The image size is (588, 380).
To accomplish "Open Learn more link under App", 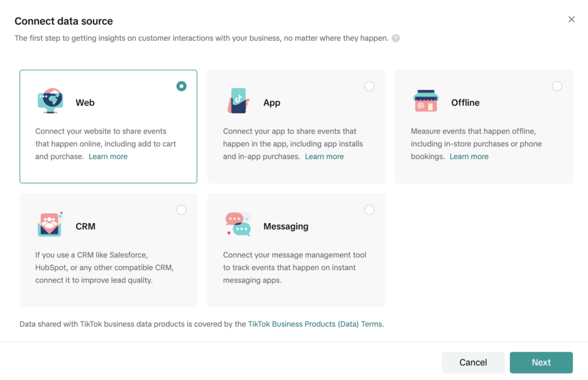I will [x=324, y=156].
